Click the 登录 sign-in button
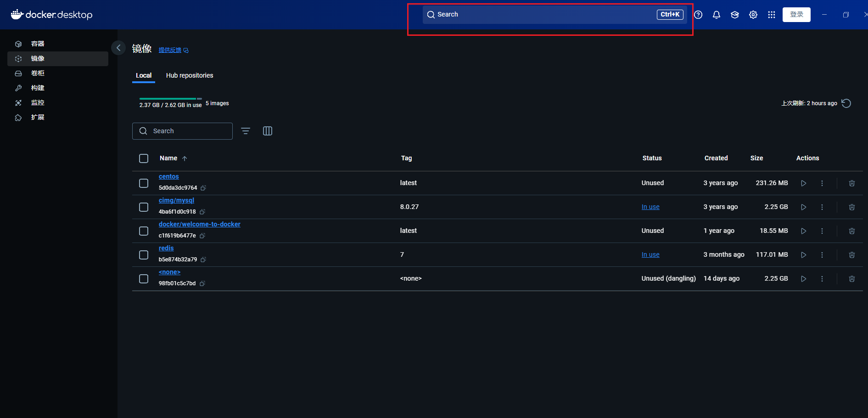The height and width of the screenshot is (418, 868). [x=796, y=15]
